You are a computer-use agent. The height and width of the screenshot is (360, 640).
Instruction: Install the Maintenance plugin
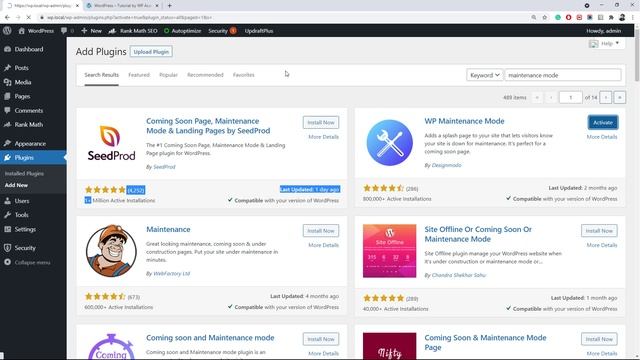(321, 231)
